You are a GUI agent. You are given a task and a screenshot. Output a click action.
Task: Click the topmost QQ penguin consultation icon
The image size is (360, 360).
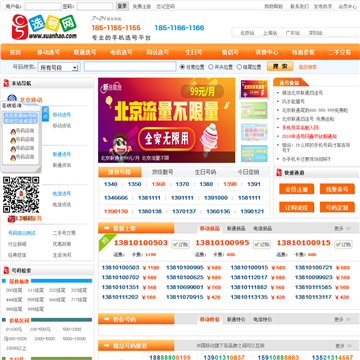click(x=13, y=131)
